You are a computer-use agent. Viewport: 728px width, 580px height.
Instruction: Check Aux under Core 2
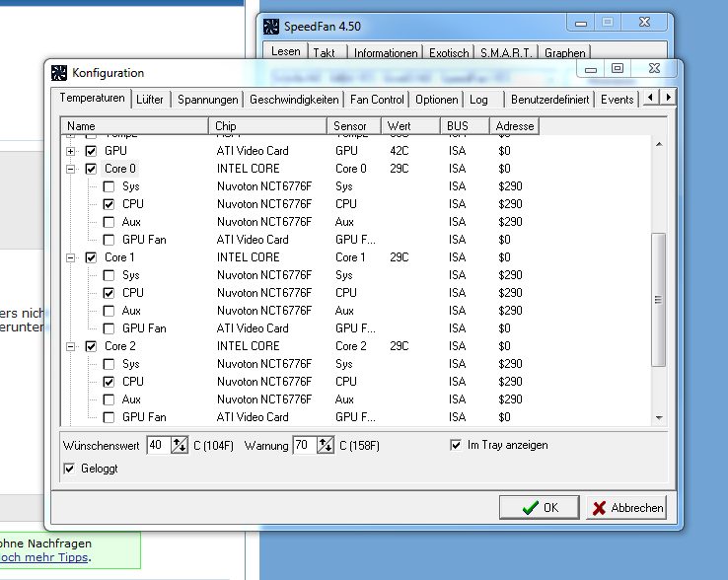(109, 399)
